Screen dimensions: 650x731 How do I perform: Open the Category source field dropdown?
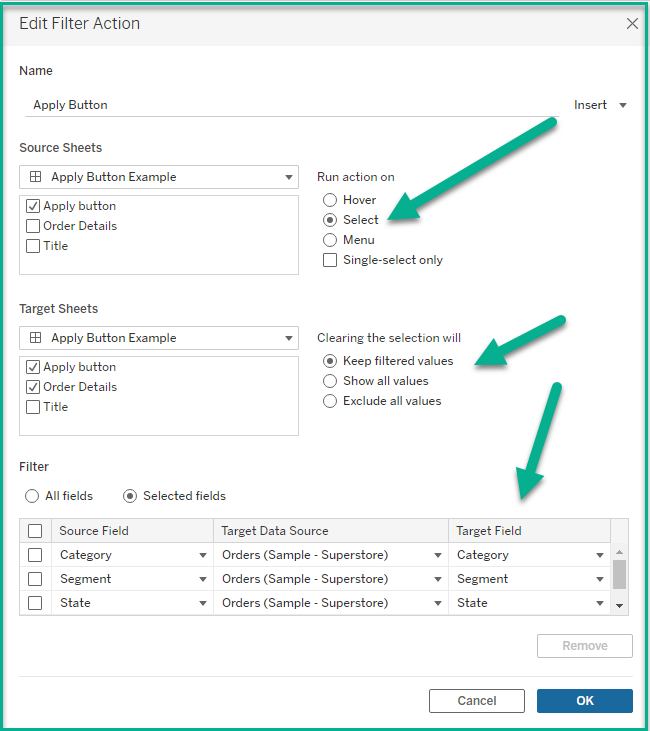[202, 555]
